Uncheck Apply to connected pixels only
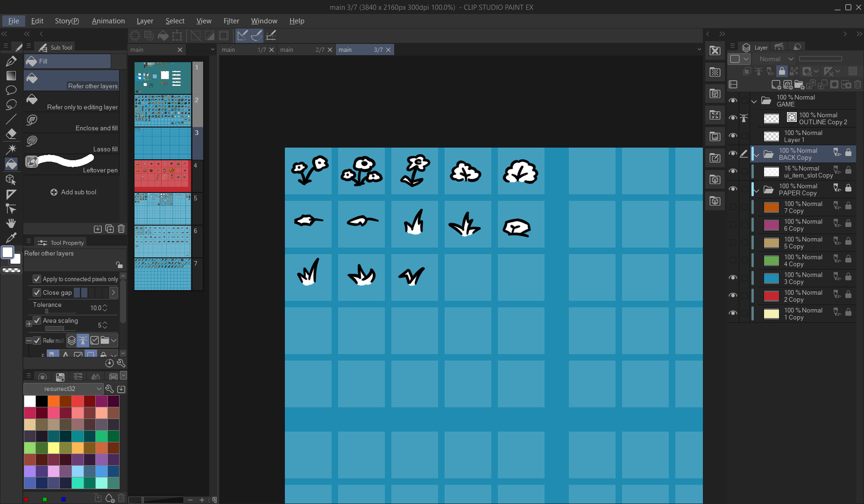Viewport: 864px width, 504px height. pyautogui.click(x=37, y=279)
